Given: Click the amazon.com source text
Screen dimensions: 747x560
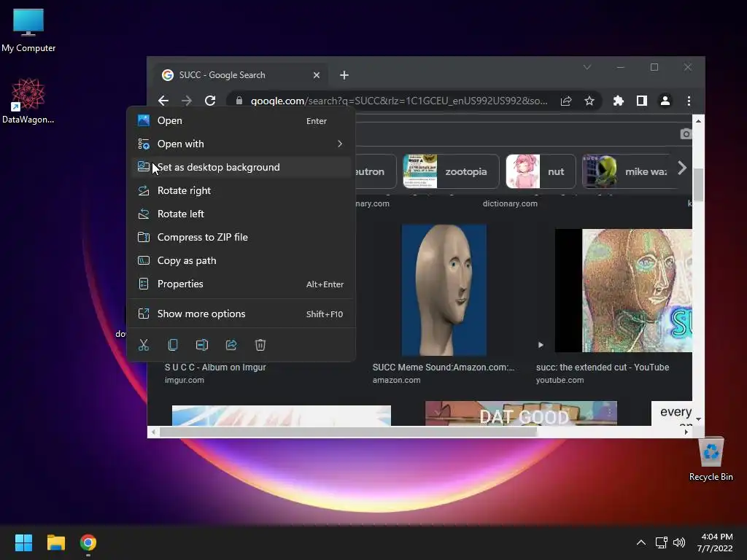Looking at the screenshot, I should (396, 380).
